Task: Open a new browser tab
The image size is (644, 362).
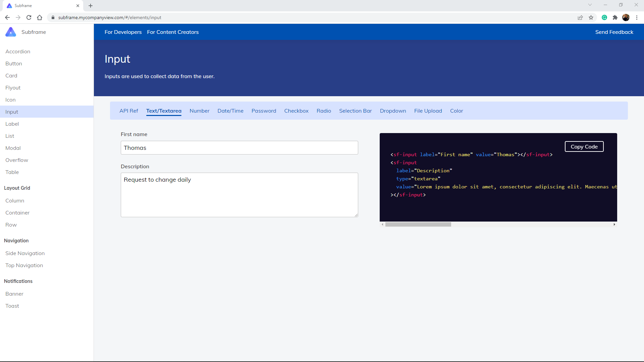Action: [91, 6]
